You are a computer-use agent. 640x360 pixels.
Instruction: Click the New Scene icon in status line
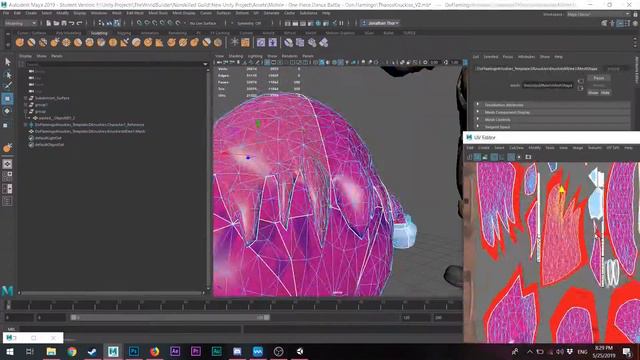click(49, 23)
